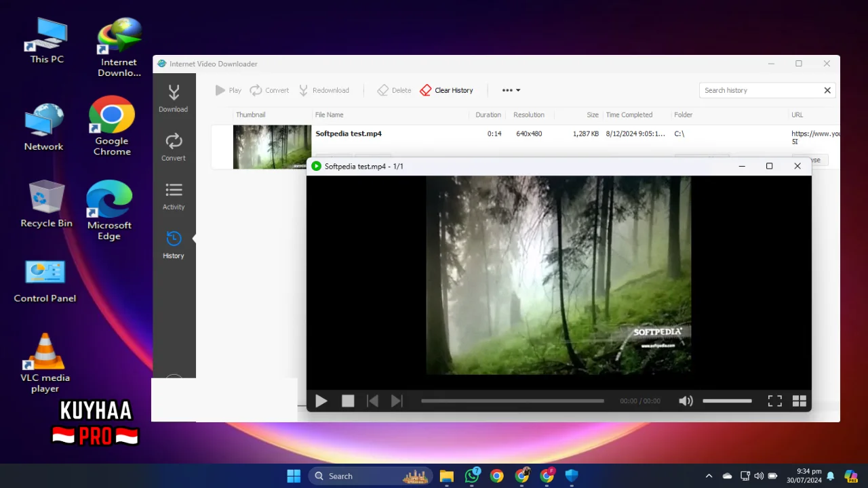Open WhatsApp from the taskbar
This screenshot has height=488, width=868.
(472, 476)
